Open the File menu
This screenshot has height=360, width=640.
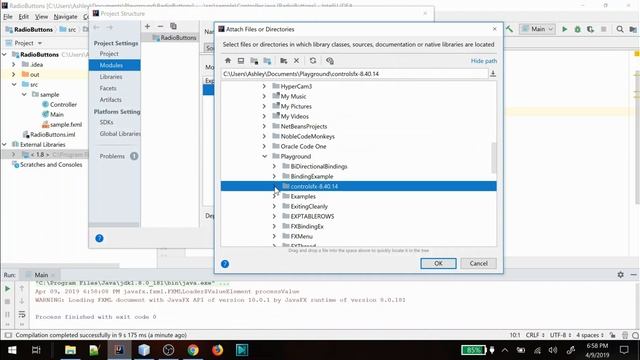8,17
